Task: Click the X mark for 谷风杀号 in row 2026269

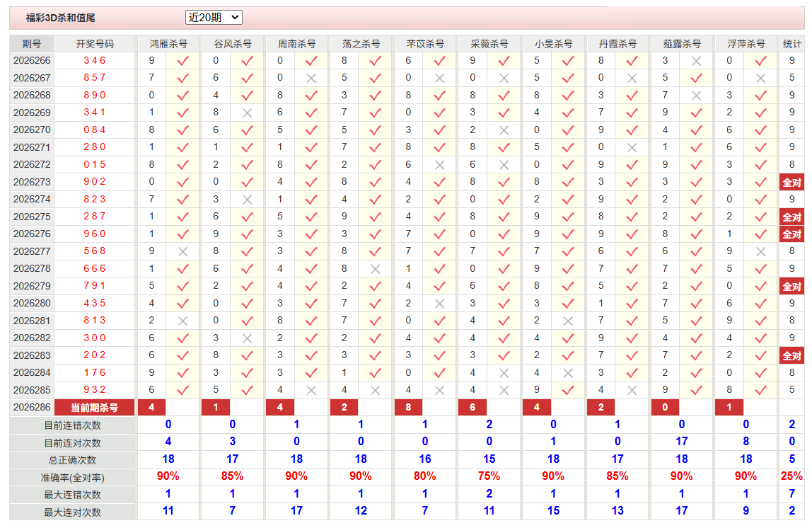Action: pyautogui.click(x=247, y=113)
